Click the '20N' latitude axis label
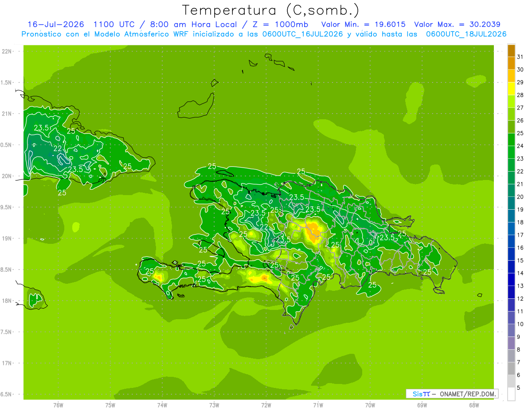The width and height of the screenshot is (532, 411). pos(7,176)
